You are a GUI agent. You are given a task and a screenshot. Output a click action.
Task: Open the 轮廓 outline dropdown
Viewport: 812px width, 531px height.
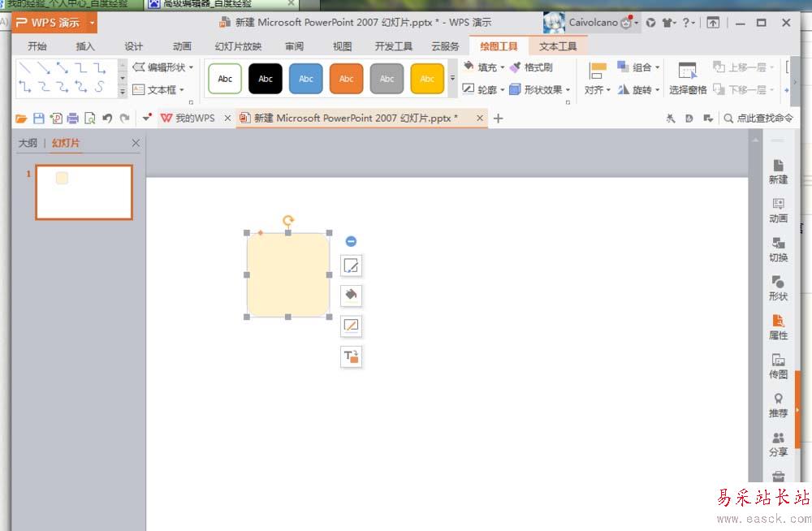[x=484, y=89]
